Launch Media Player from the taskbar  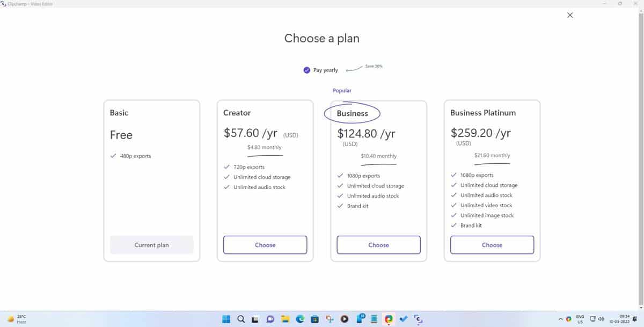coord(344,318)
